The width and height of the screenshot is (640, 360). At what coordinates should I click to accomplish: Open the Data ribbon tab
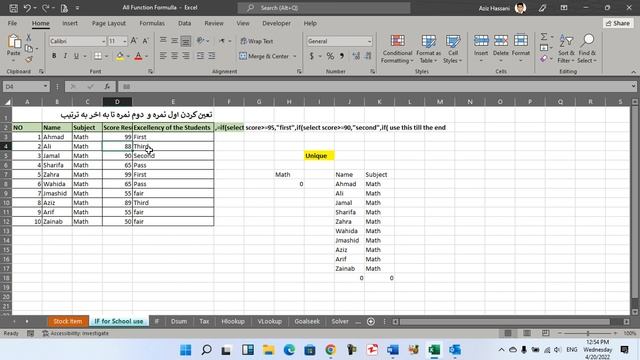click(184, 23)
